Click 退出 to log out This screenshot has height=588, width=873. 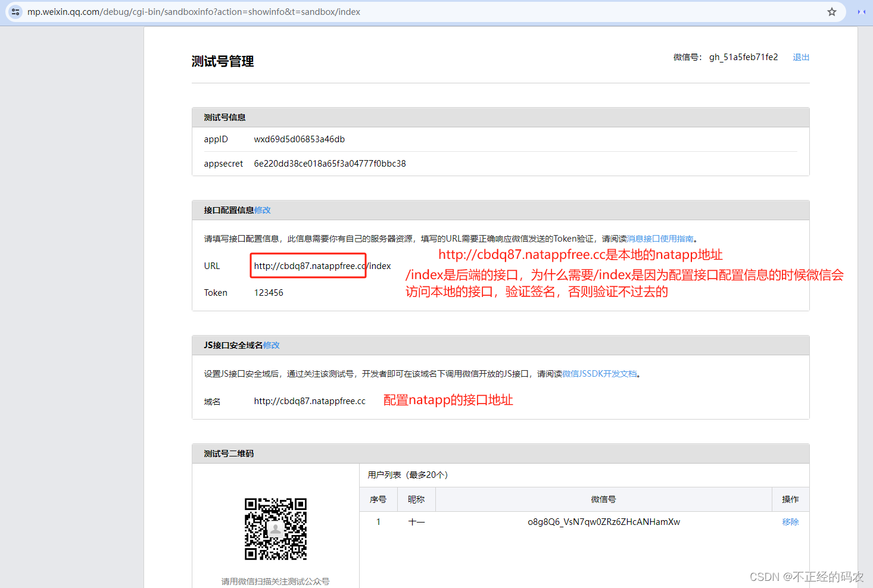coord(801,57)
